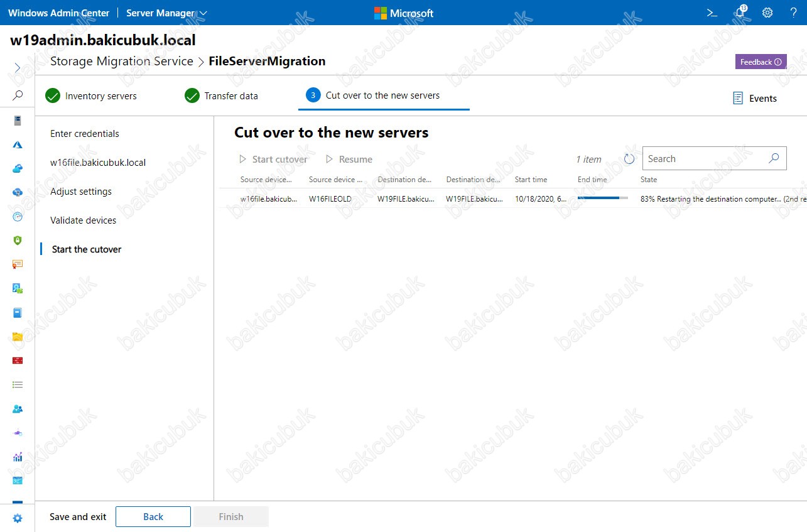Click the cutover progress bar
The height and width of the screenshot is (532, 807).
tap(603, 198)
